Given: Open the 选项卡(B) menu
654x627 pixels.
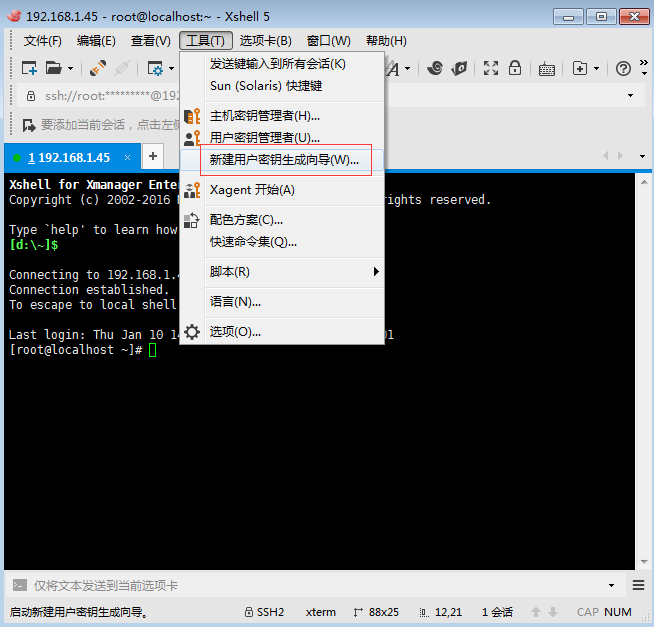Looking at the screenshot, I should click(266, 41).
